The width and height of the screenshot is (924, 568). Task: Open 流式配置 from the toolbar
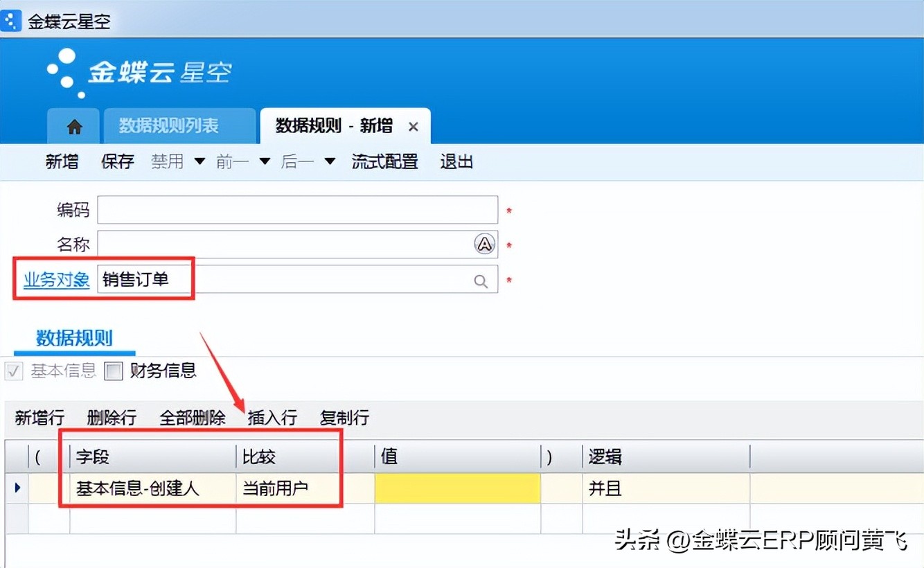(384, 162)
